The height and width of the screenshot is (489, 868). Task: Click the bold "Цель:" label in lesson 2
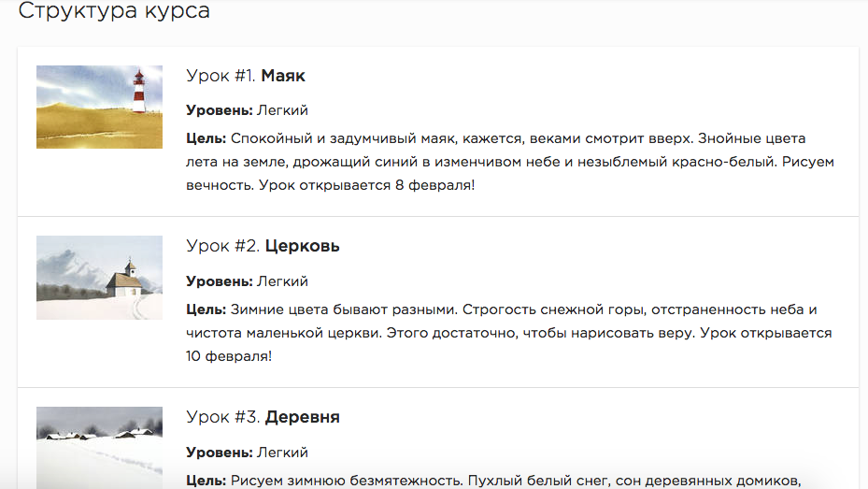coord(206,309)
